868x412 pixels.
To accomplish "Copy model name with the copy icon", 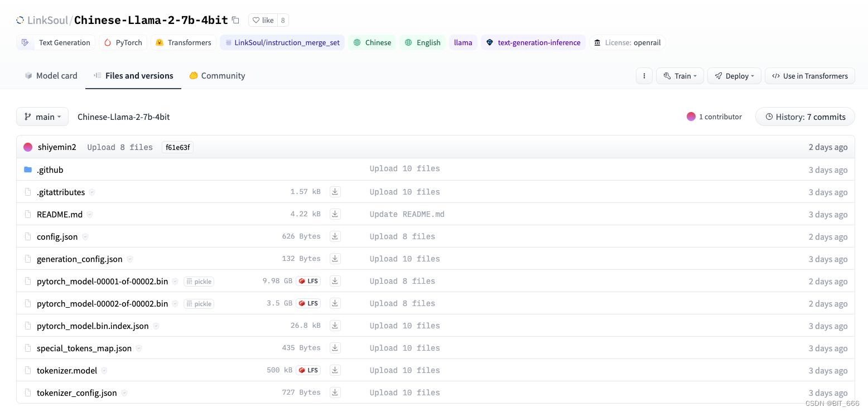I will coord(235,20).
